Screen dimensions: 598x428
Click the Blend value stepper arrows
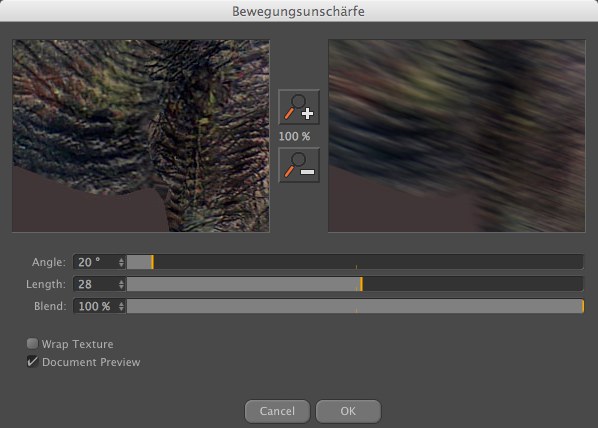[121, 306]
